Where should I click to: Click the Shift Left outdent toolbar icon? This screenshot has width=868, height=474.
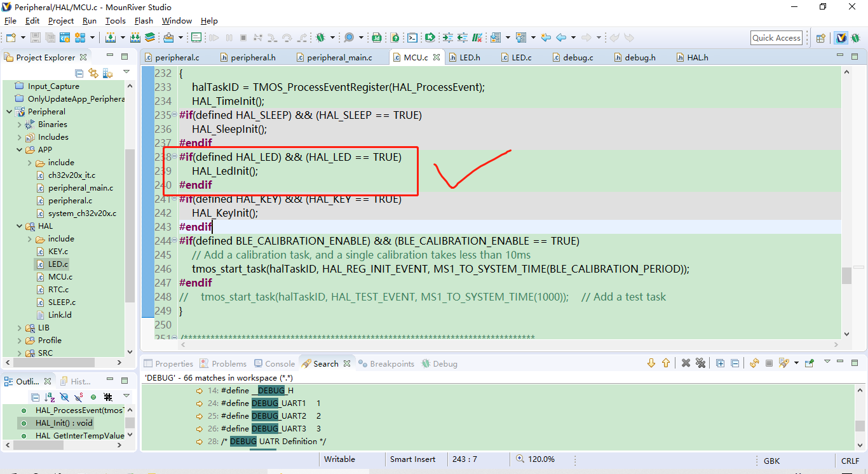(462, 37)
